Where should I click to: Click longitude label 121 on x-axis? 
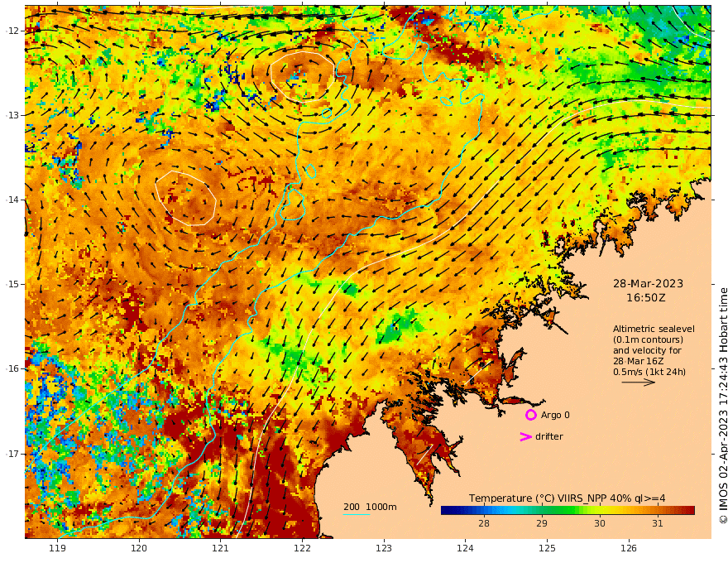click(221, 548)
